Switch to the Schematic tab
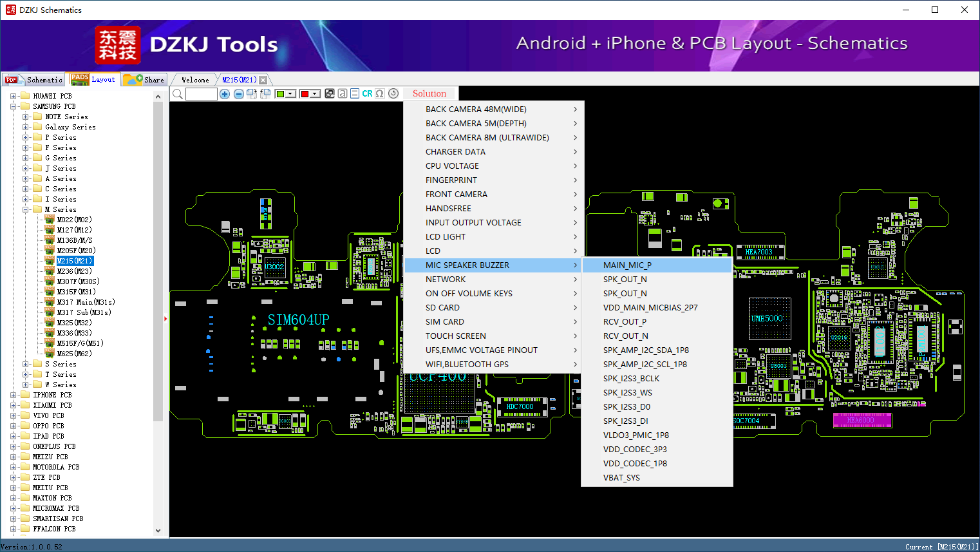This screenshot has height=552, width=980. (33, 80)
